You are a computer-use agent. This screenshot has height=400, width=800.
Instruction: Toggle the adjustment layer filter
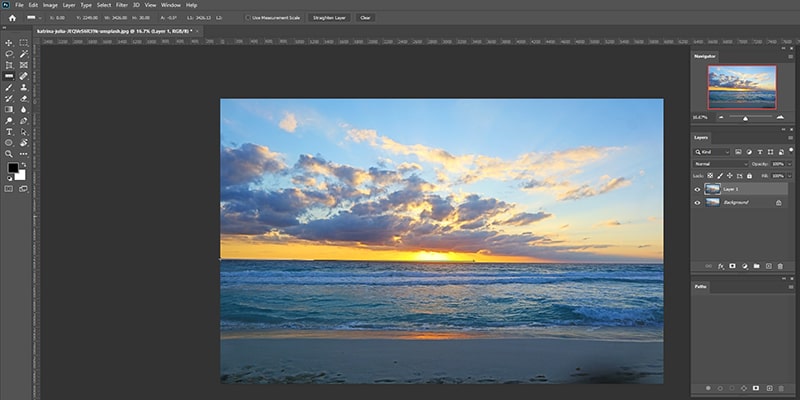point(749,152)
